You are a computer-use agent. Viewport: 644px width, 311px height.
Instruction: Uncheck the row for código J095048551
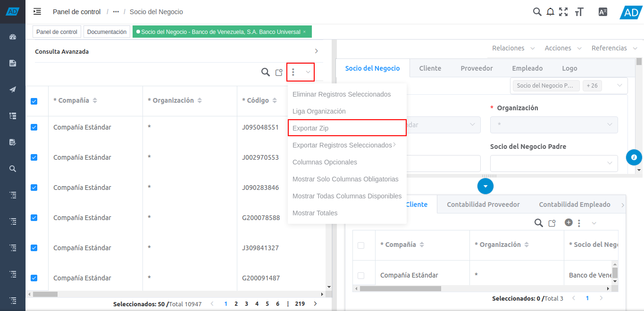coord(33,127)
